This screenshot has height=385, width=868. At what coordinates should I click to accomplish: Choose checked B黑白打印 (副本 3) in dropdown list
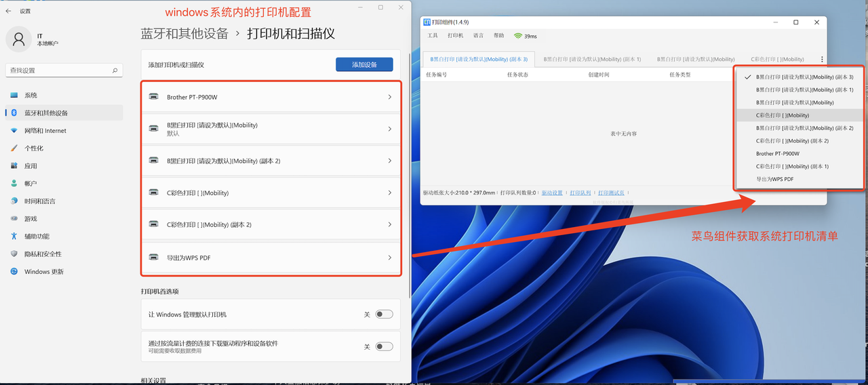point(800,77)
